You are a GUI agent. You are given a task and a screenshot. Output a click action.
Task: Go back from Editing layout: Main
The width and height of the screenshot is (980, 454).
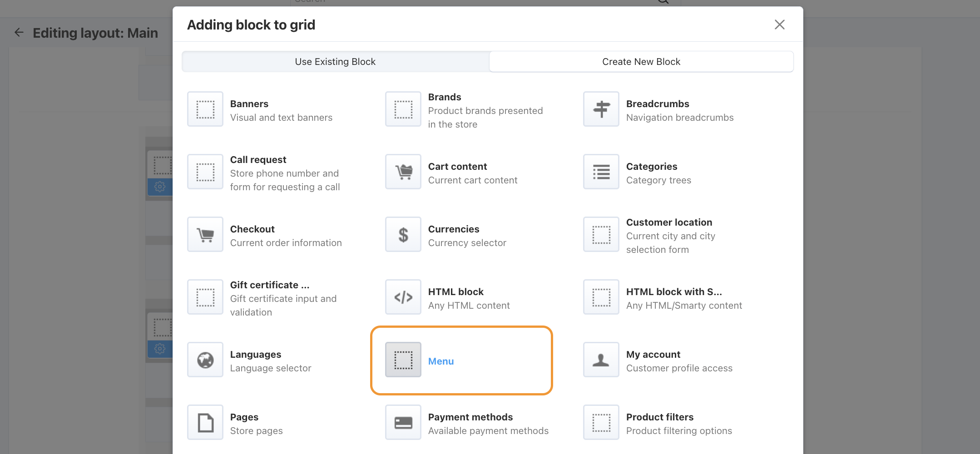19,33
